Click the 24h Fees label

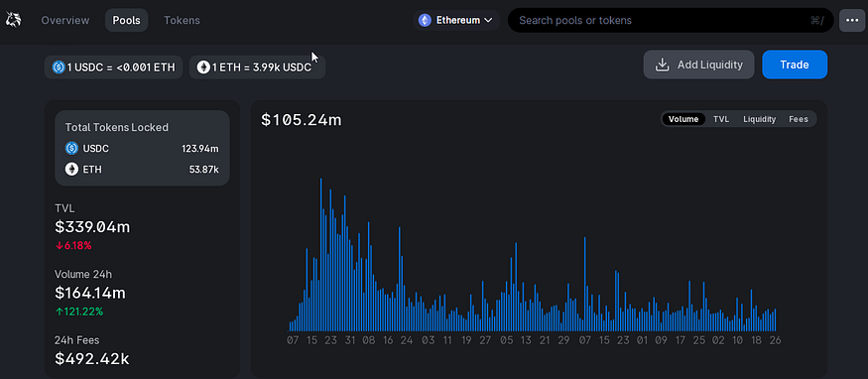77,340
